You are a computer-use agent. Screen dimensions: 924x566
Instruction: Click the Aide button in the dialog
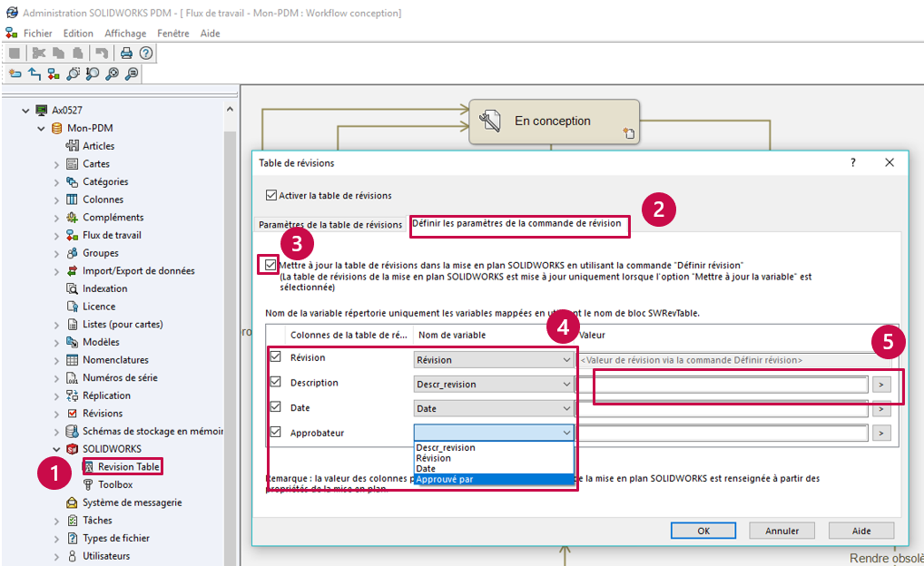861,531
